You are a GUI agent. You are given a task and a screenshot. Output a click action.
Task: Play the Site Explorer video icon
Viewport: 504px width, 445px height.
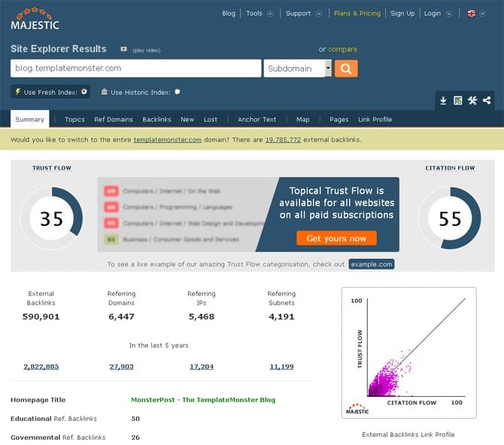click(123, 49)
